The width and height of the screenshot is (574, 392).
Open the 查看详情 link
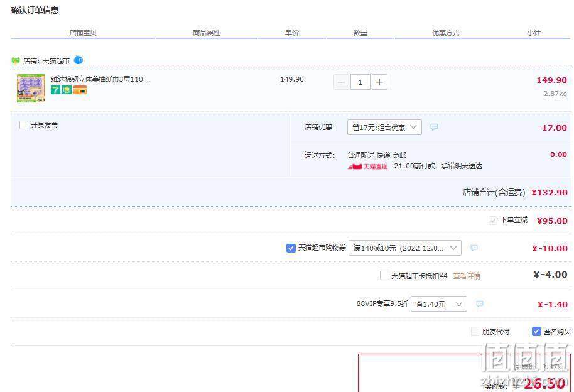467,276
